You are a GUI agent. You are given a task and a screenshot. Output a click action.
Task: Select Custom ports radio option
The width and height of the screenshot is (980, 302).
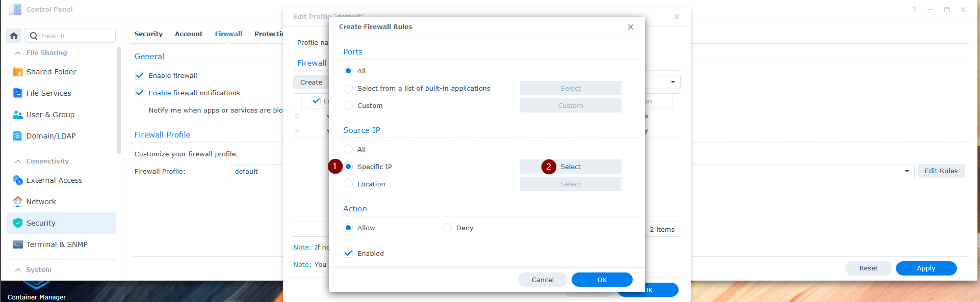[x=348, y=105]
